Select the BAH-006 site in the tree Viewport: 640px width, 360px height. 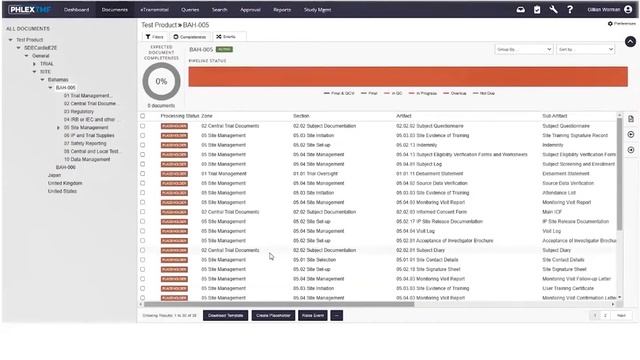(x=66, y=167)
